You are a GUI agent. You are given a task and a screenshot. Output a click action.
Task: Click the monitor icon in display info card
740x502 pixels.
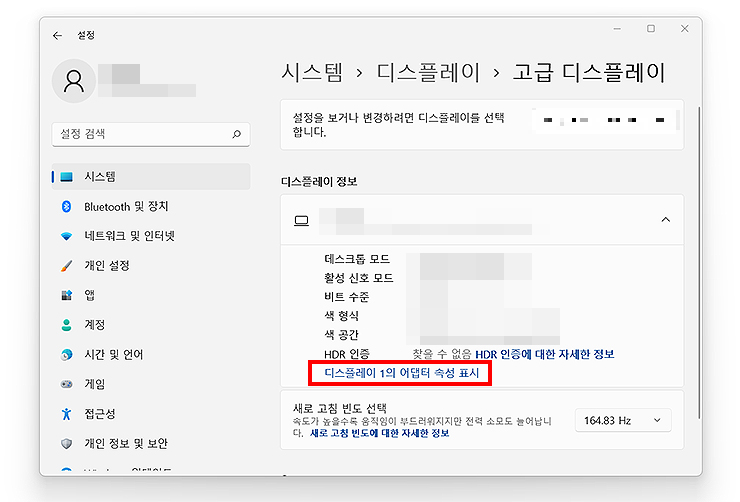pos(302,220)
